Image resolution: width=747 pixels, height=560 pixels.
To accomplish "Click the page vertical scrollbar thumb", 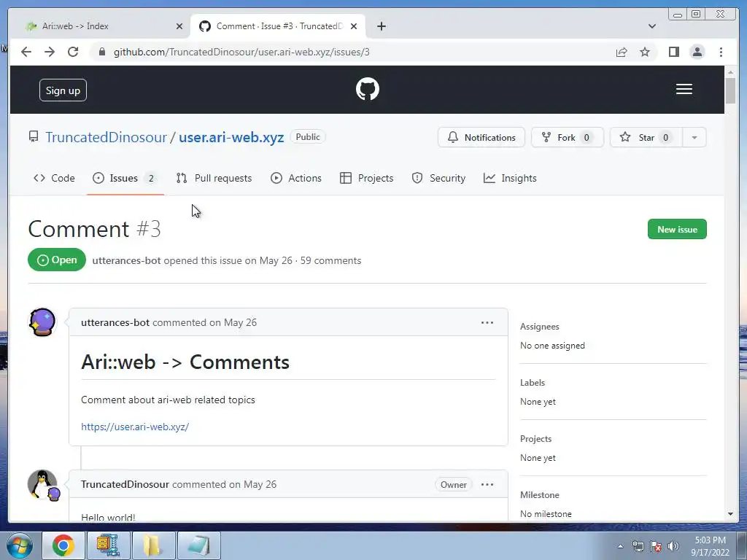I will pos(730,90).
